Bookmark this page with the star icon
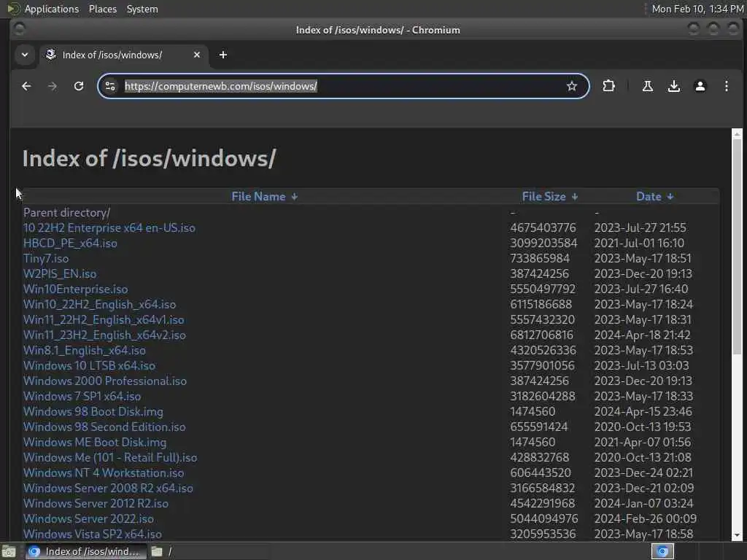Screen dimensions: 747x560 pos(572,86)
